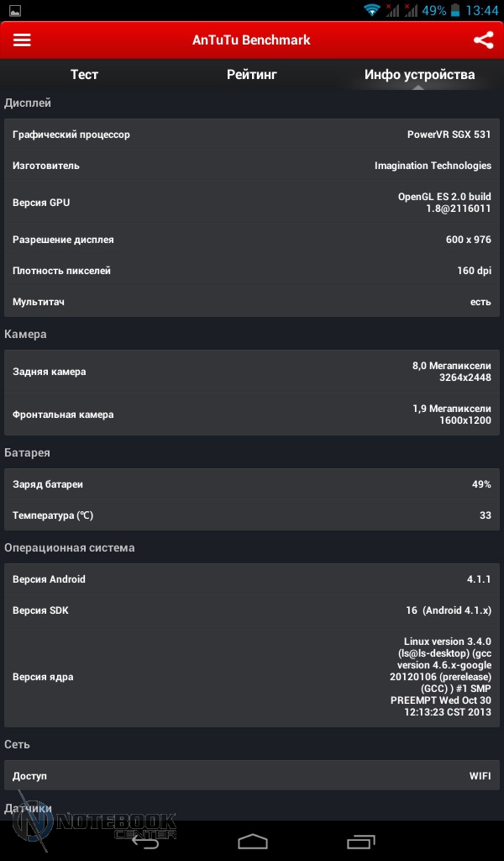The image size is (504, 861).
Task: Tap the battery status icon
Action: point(454,11)
